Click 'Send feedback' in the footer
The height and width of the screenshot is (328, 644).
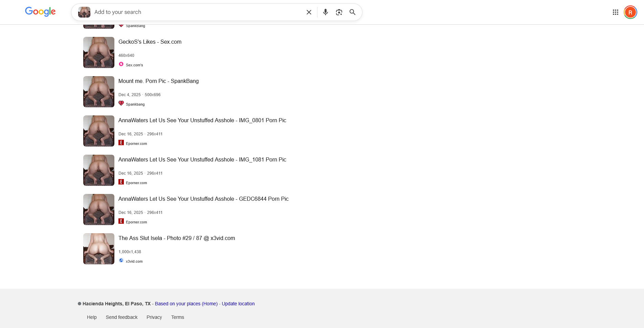tap(121, 317)
